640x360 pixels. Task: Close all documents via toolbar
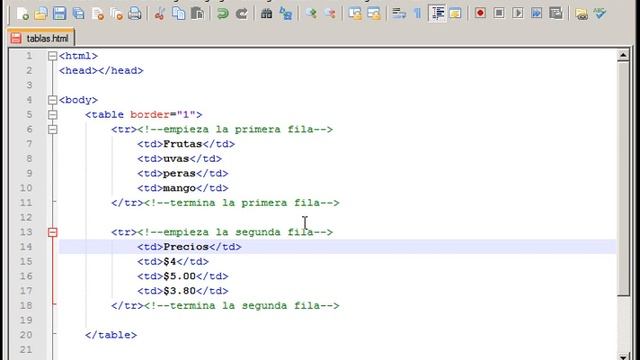[x=116, y=13]
